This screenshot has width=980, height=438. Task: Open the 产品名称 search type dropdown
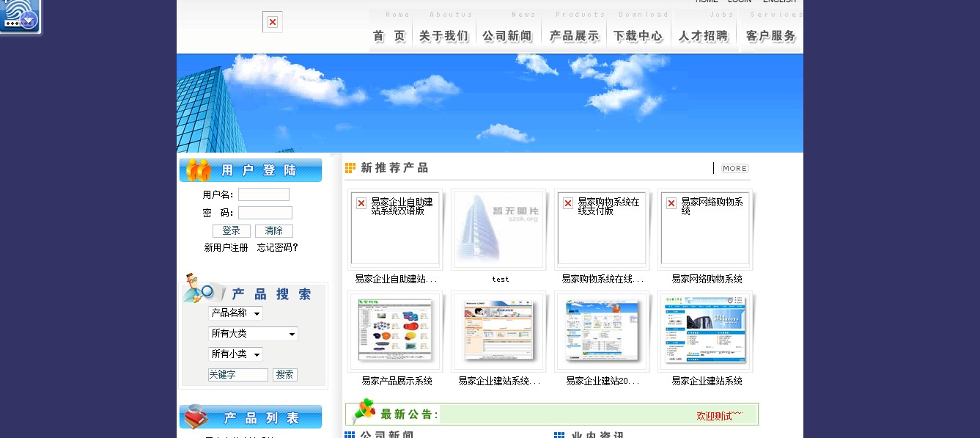pyautogui.click(x=235, y=313)
